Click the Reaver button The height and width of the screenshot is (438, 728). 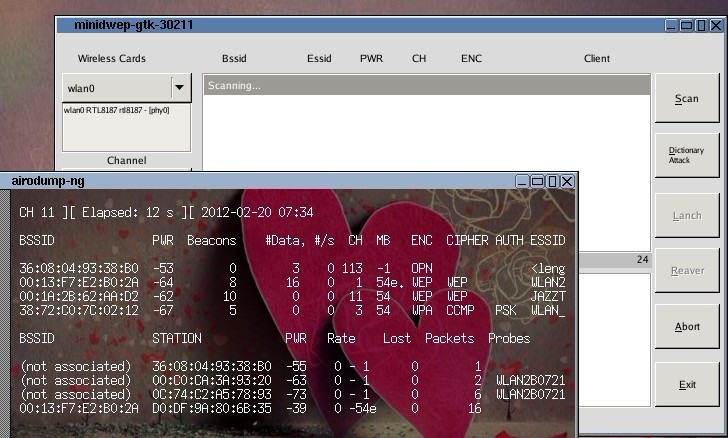pyautogui.click(x=686, y=270)
